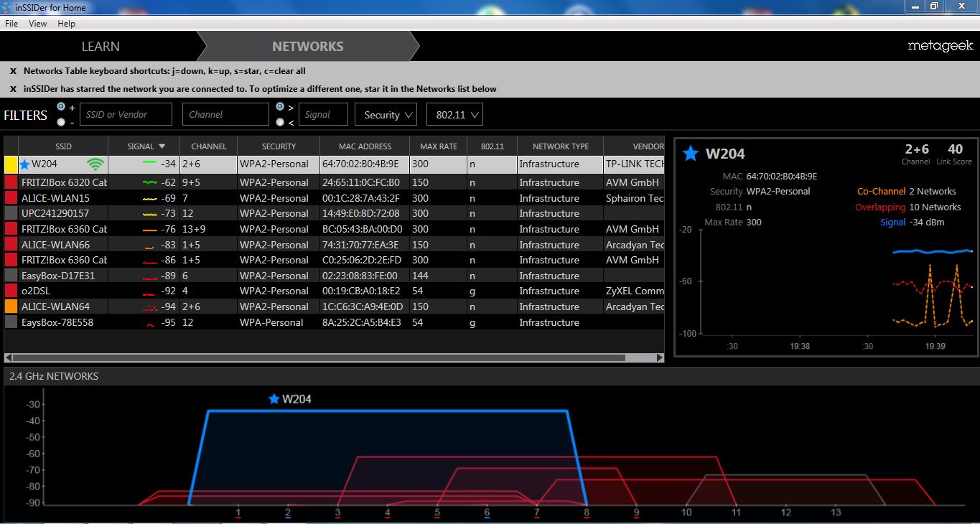
Task: Sort by the SIGNAL column header arrow
Action: 162,146
